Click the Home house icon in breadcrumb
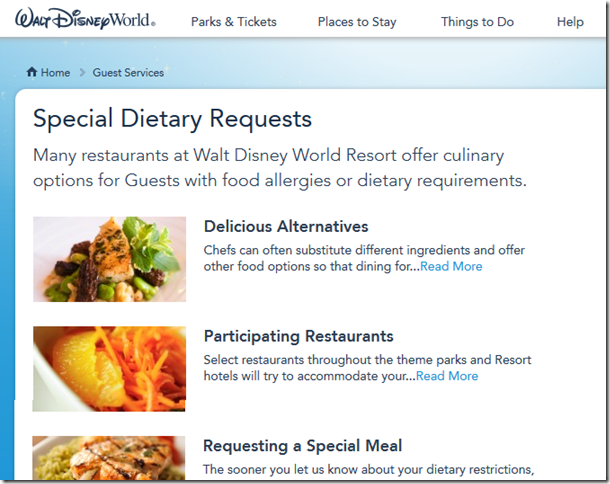Viewport: 610px width, 484px height. coord(32,72)
